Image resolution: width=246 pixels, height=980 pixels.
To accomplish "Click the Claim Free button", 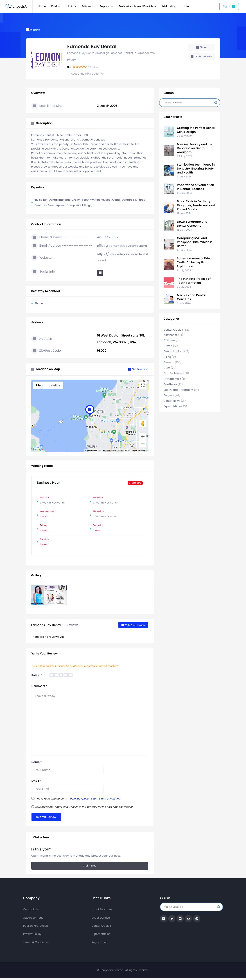I will (90, 865).
